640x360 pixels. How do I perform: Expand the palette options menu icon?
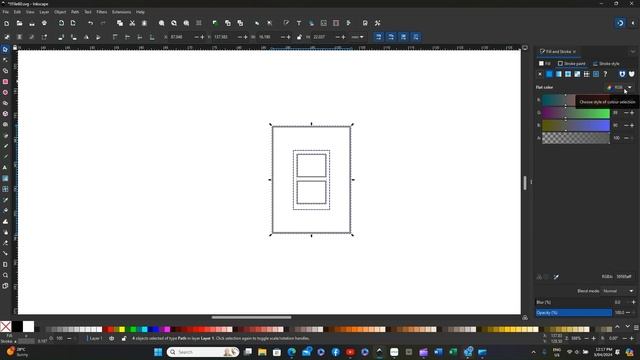[636, 328]
